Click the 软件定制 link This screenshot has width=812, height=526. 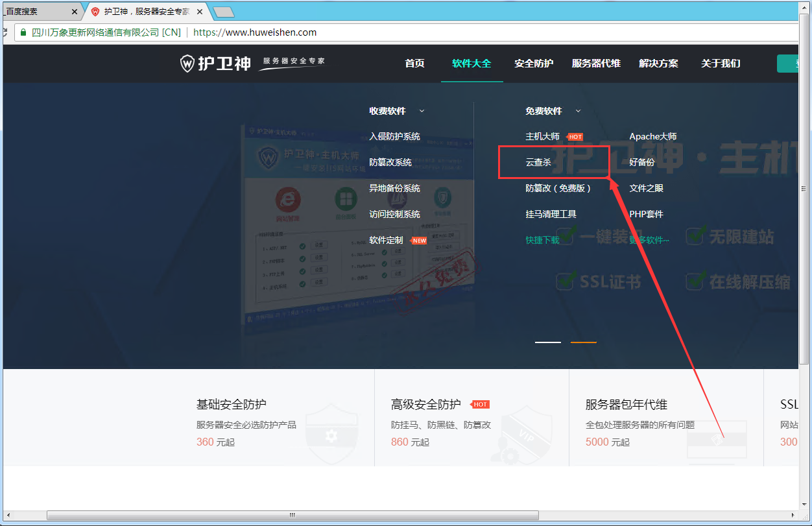click(387, 240)
